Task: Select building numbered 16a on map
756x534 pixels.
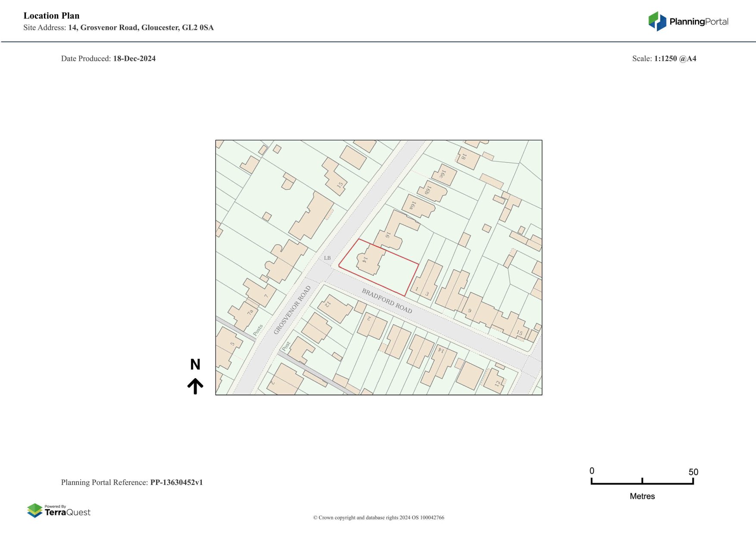Action: [416, 206]
